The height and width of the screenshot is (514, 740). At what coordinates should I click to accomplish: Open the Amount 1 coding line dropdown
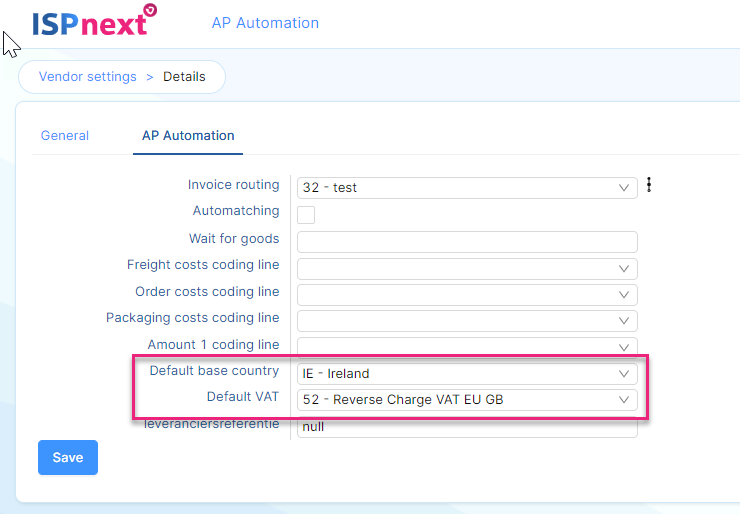[467, 346]
